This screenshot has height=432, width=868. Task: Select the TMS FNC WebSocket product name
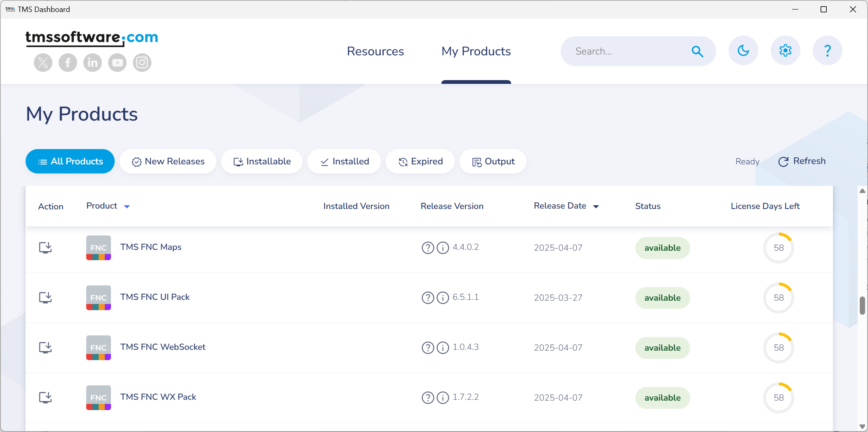(x=163, y=347)
